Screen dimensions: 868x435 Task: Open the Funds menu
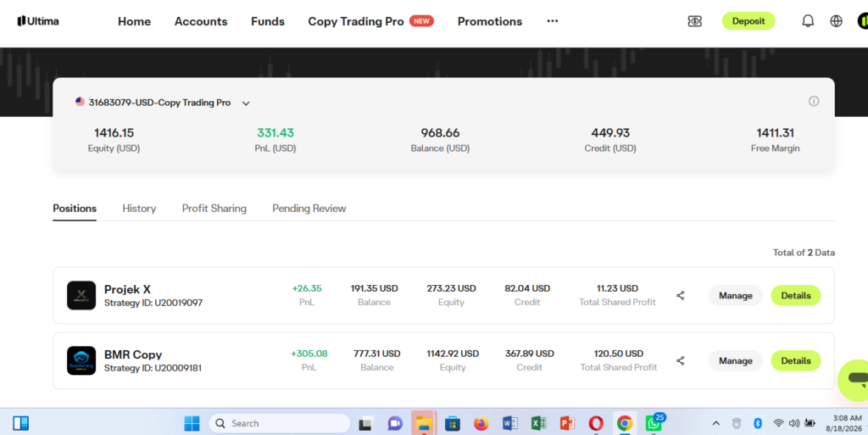[268, 21]
